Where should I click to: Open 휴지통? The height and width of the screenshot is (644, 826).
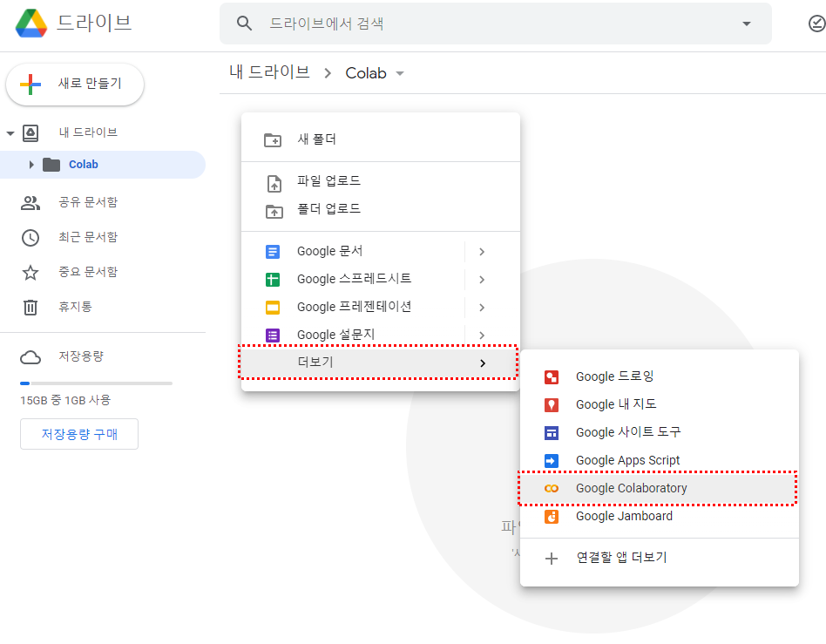point(75,307)
